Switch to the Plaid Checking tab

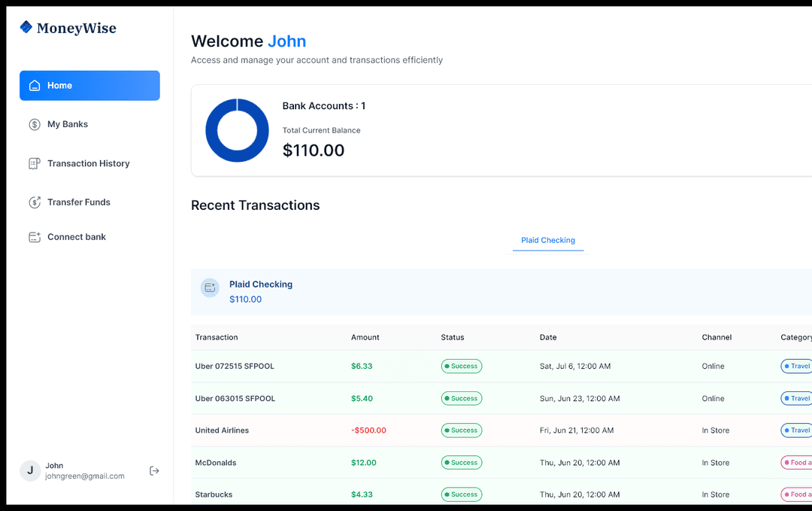(x=548, y=241)
